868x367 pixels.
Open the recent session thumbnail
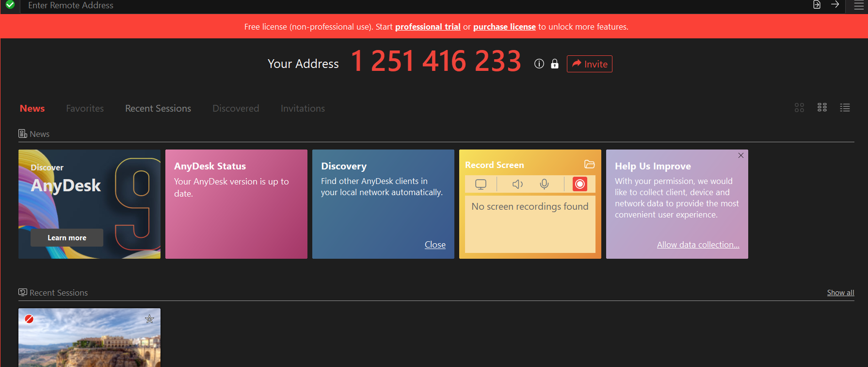89,338
